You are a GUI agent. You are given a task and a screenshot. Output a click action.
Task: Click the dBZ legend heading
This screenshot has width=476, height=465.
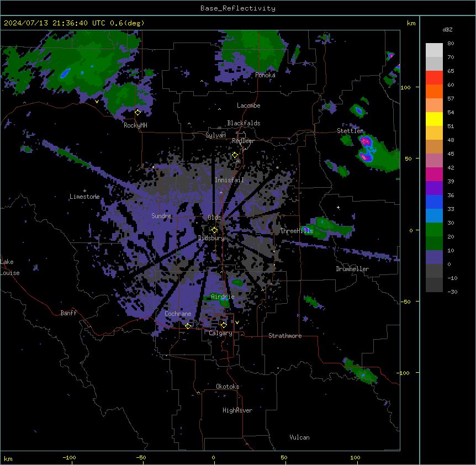[447, 30]
